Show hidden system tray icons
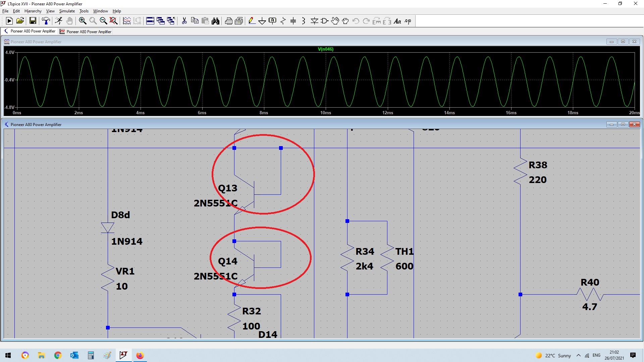The width and height of the screenshot is (644, 362). point(579,355)
